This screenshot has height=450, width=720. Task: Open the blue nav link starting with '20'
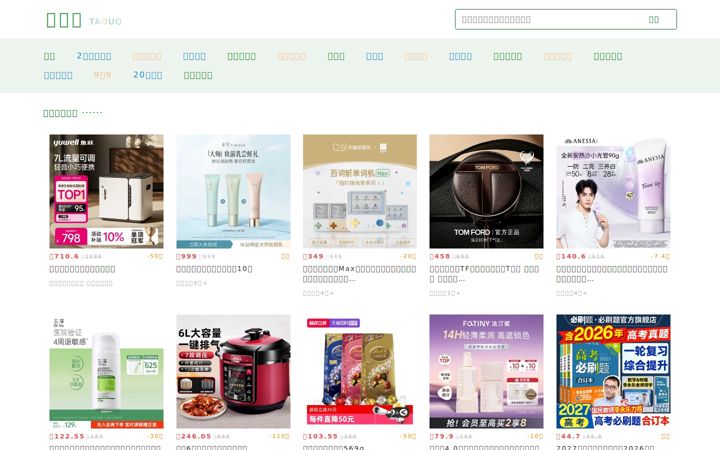(147, 75)
